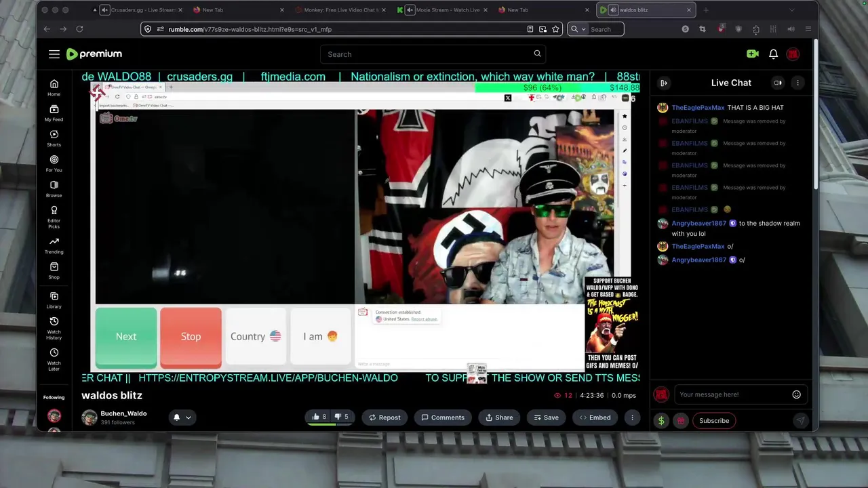Click the Repost button
Viewport: 868px width, 488px height.
pyautogui.click(x=384, y=418)
